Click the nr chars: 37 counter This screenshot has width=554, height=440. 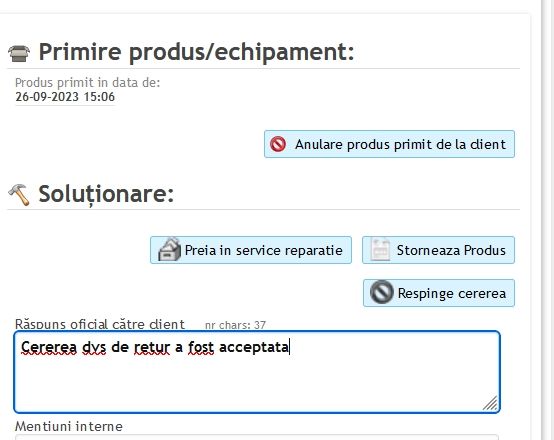coord(235,325)
